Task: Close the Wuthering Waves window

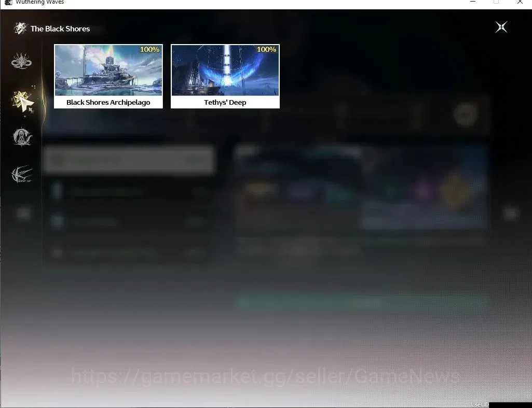Action: pos(520,2)
